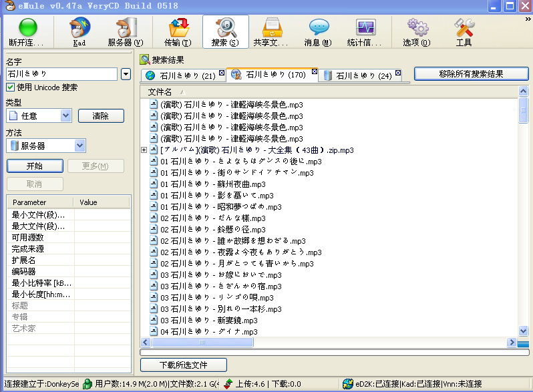Select 01 石川さゆり 蘇州夜曲.mp3 result
Viewport: 533px width, 392px height.
(x=213, y=184)
